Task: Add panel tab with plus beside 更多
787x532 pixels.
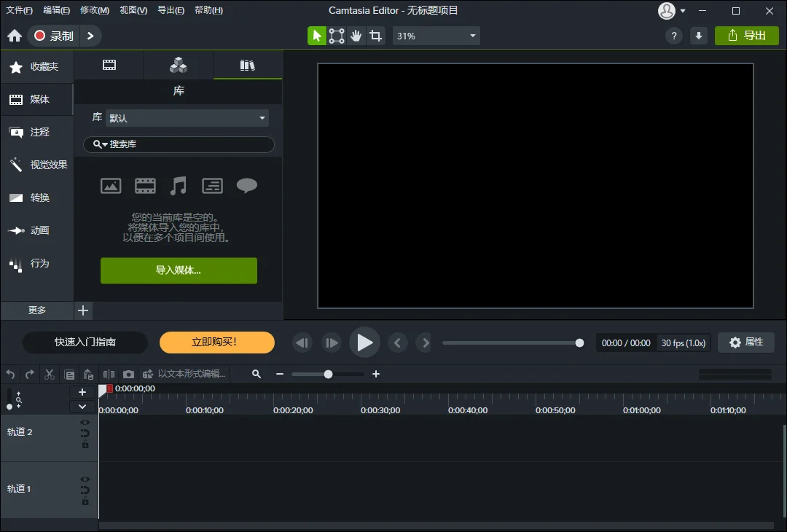Action: coord(83,310)
